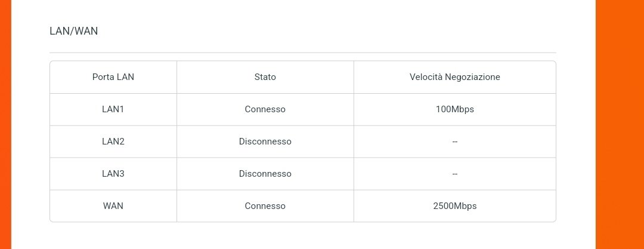The image size is (644, 249).
Task: Click the LAN/WAN section heading
Action: point(73,31)
